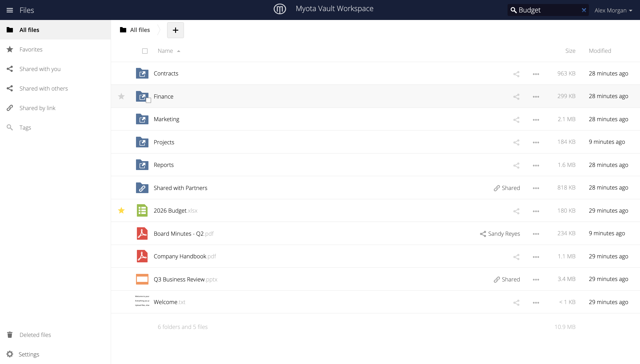
Task: Expand the Settings panel
Action: [x=29, y=354]
